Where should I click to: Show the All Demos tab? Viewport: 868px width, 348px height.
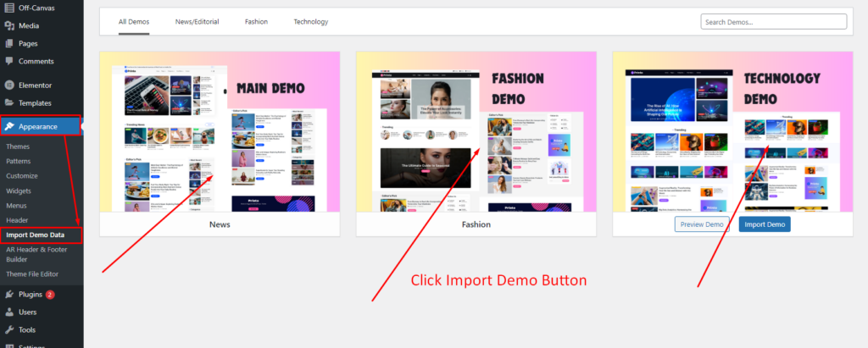[134, 21]
